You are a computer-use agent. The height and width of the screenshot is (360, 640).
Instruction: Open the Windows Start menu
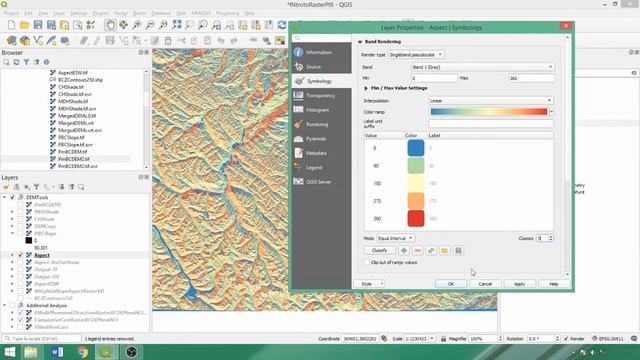9,352
